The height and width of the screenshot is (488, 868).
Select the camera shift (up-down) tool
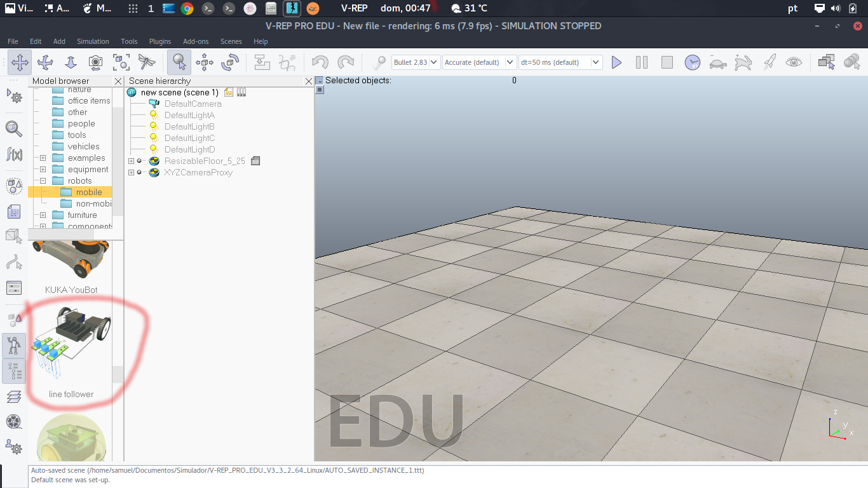71,62
